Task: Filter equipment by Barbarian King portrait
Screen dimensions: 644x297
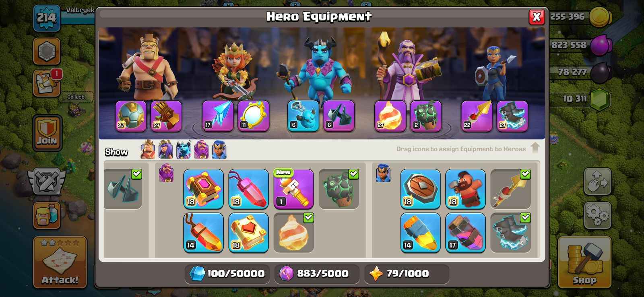Action: [x=148, y=149]
